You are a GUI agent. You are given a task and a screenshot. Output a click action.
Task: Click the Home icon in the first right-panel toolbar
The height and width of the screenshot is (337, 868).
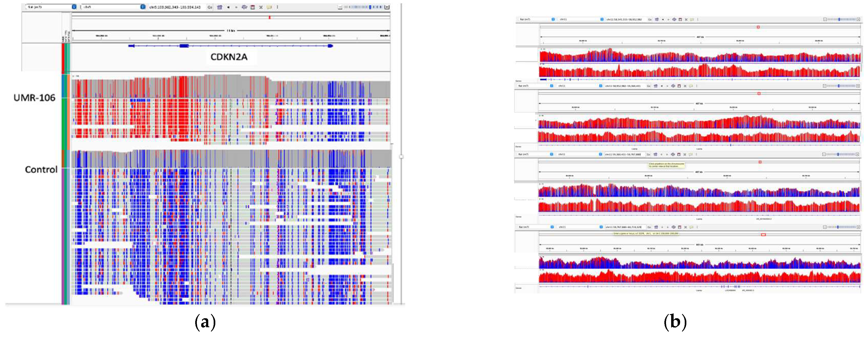click(x=657, y=20)
